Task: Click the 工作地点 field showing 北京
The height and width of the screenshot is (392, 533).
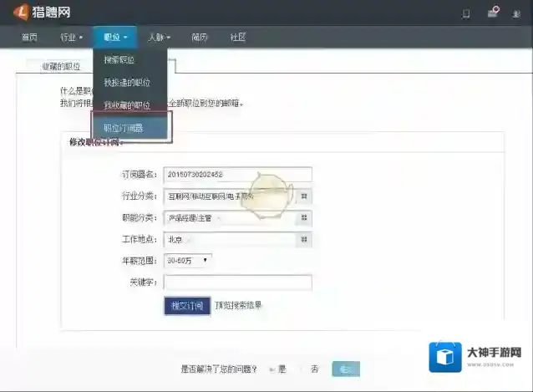Action: [x=230, y=240]
